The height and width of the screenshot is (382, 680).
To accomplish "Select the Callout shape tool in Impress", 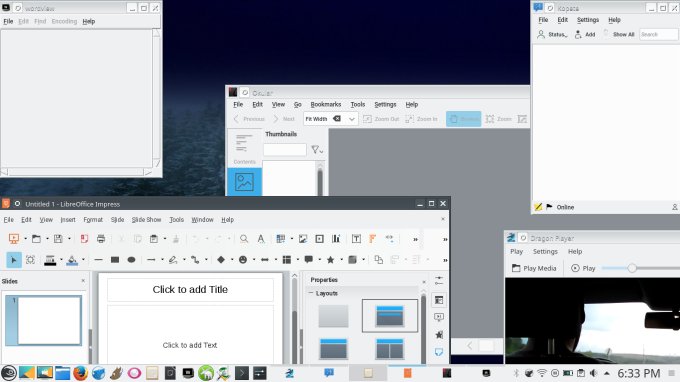I will [x=308, y=260].
